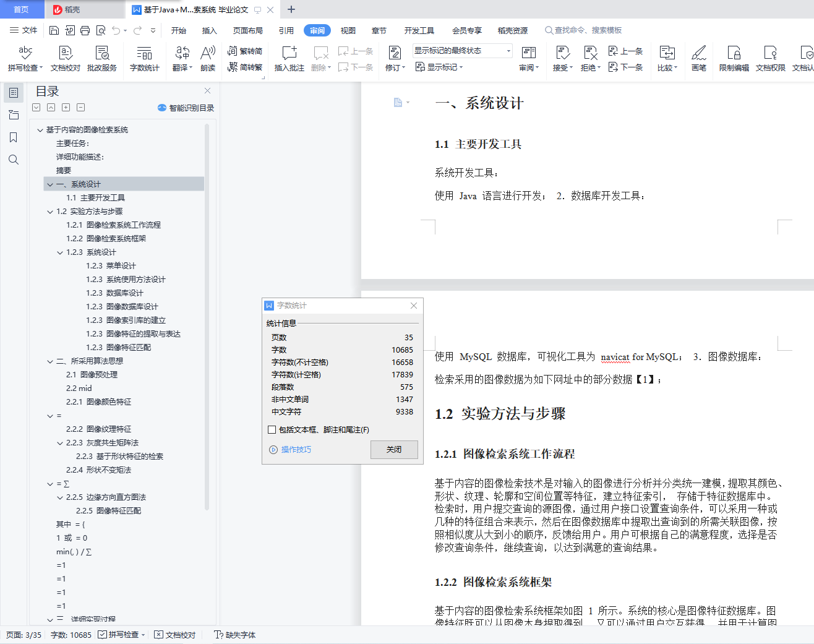Image resolution: width=814 pixels, height=644 pixels.
Task: Click 字数: 10685 in status bar
Action: coord(71,635)
